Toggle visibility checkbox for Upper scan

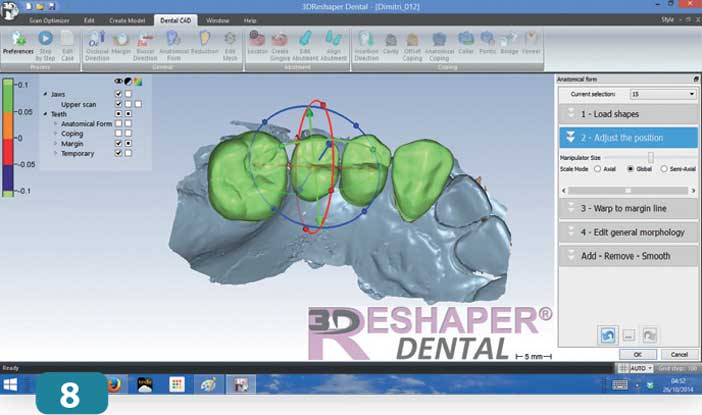118,104
